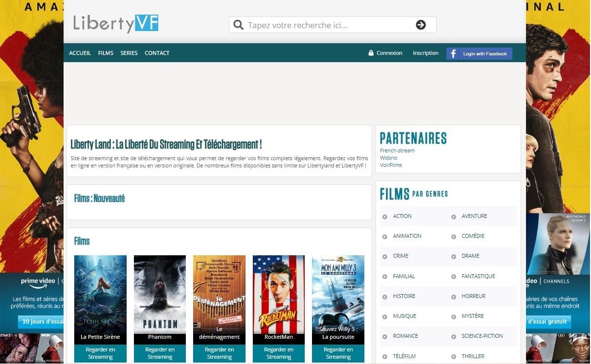Image resolution: width=591 pixels, height=364 pixels.
Task: Click the 30 jours d'essai ad button
Action: pyautogui.click(x=41, y=322)
